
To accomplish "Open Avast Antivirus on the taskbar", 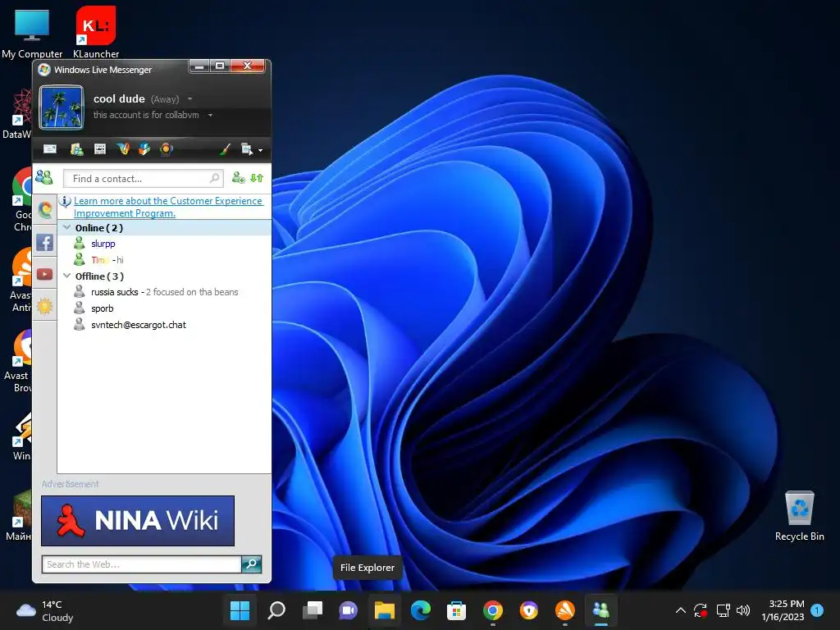I will coord(564,610).
